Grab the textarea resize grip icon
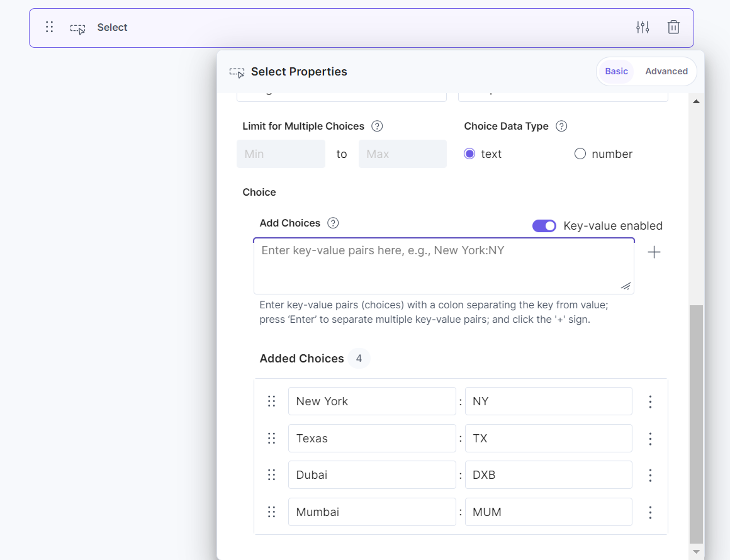This screenshot has height=560, width=730. pyautogui.click(x=626, y=286)
